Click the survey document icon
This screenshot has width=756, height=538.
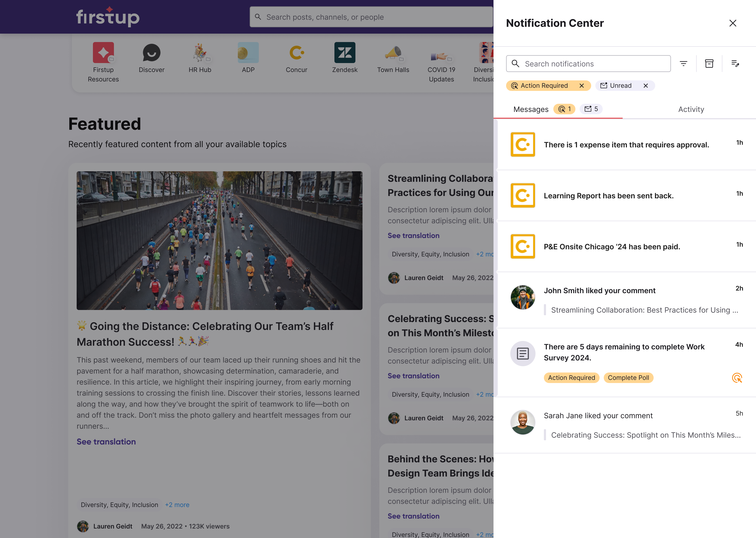(x=523, y=354)
